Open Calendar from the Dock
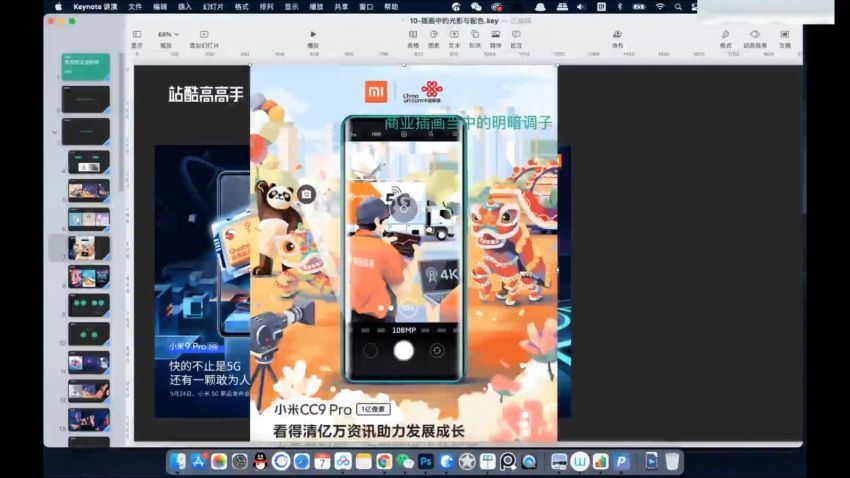Screen dimensions: 850x478 pyautogui.click(x=322, y=461)
